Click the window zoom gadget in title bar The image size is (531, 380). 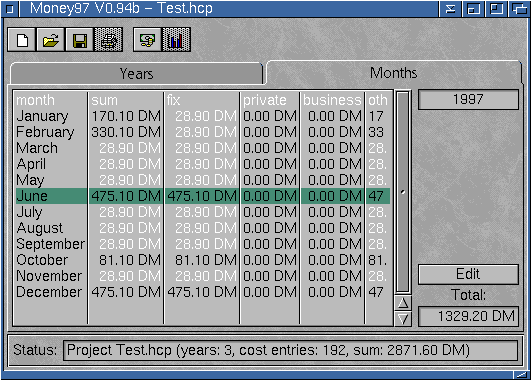pos(496,8)
